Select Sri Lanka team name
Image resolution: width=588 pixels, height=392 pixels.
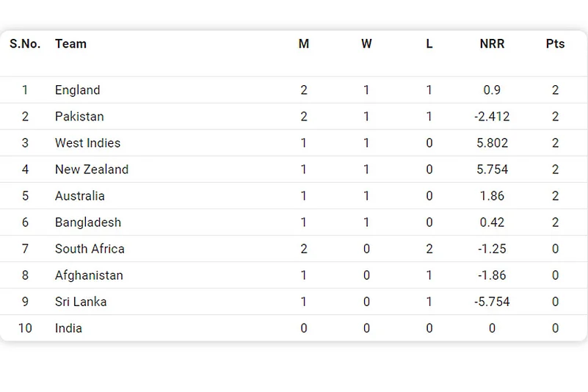tap(81, 302)
